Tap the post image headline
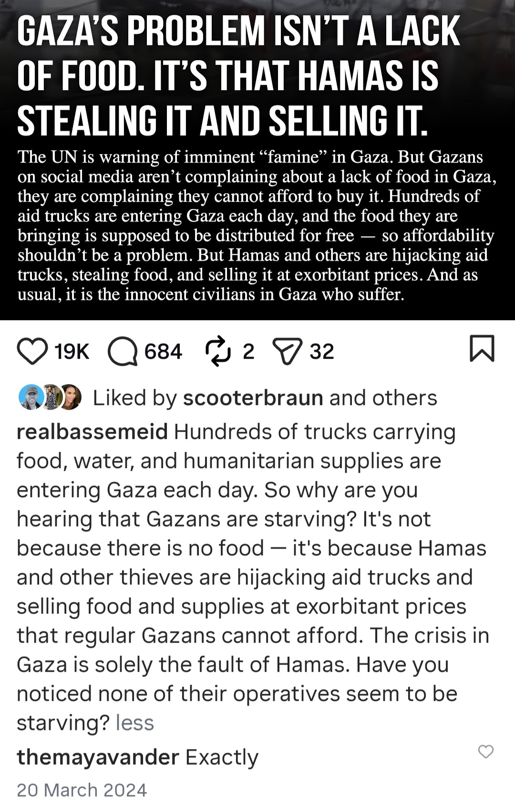The height and width of the screenshot is (812, 515). [x=238, y=75]
